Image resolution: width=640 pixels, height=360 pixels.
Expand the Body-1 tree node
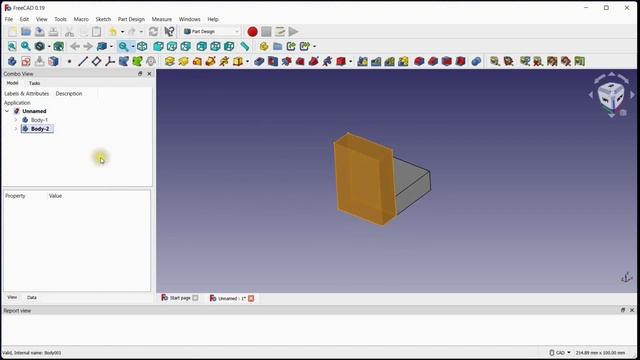[16, 120]
